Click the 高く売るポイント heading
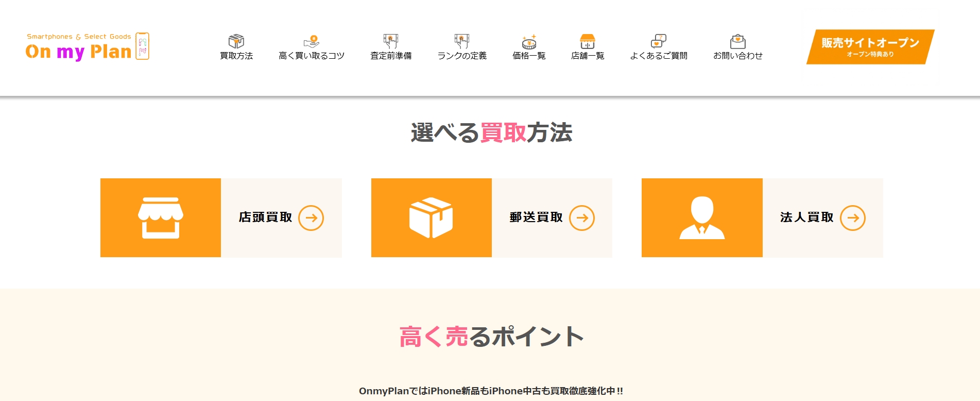 (491, 337)
